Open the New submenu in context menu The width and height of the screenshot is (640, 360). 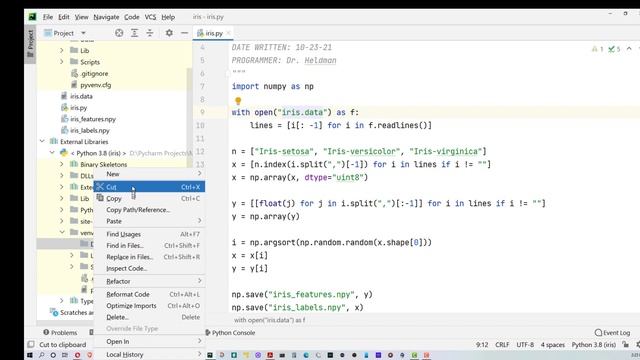[x=149, y=174]
